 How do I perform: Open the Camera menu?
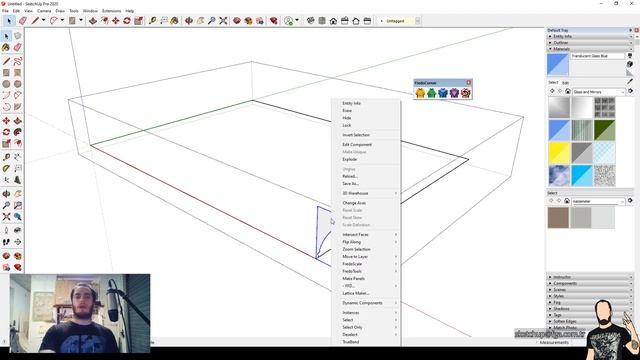[44, 11]
